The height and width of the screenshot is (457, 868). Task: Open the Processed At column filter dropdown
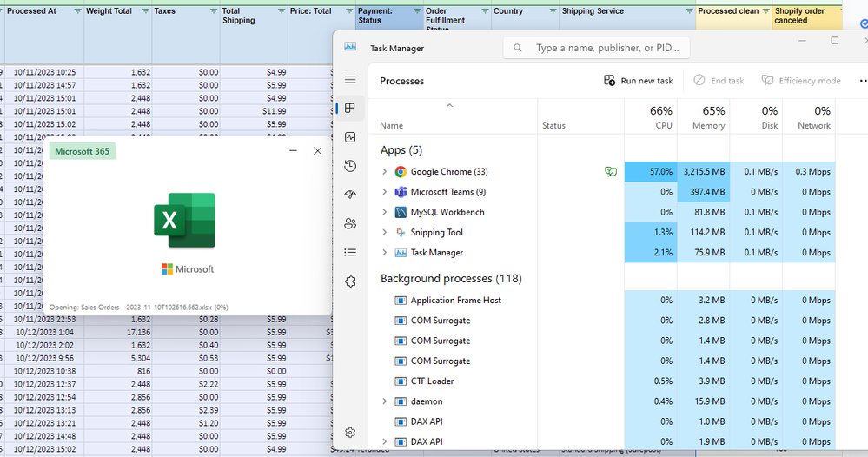point(77,11)
